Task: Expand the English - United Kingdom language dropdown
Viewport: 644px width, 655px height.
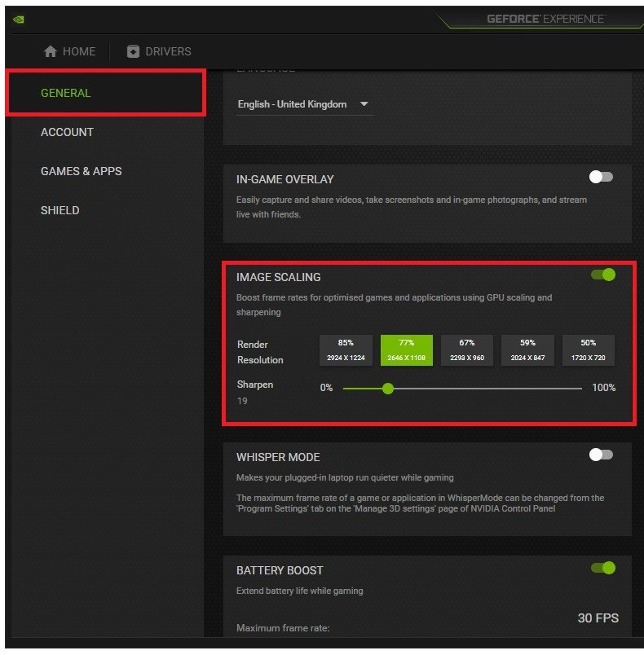Action: [305, 104]
